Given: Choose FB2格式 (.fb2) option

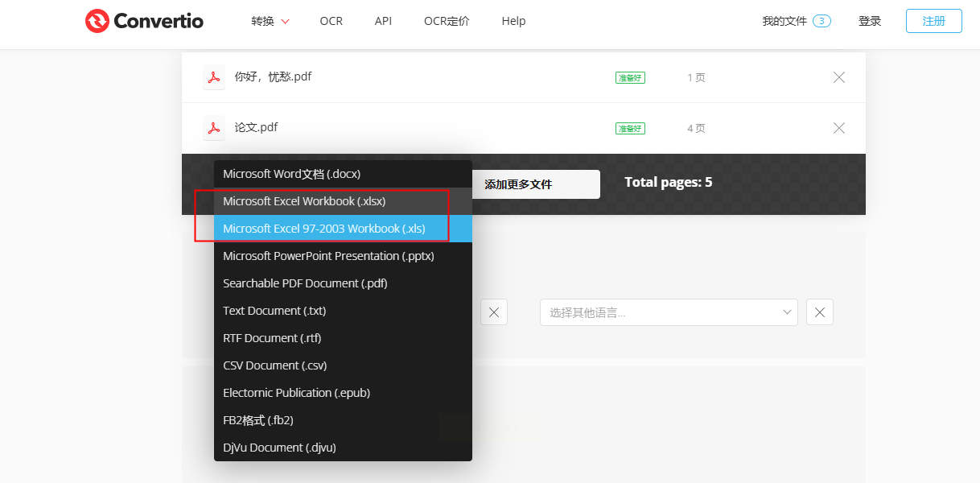Looking at the screenshot, I should click(x=343, y=420).
